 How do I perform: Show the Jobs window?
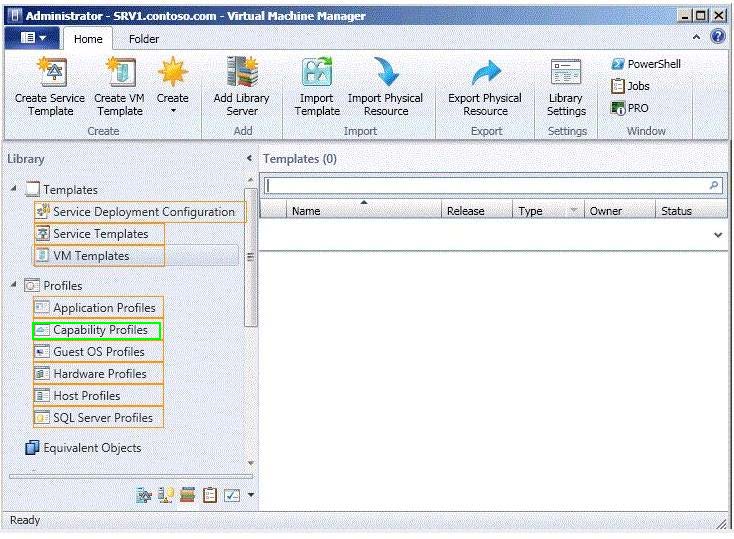tap(630, 86)
